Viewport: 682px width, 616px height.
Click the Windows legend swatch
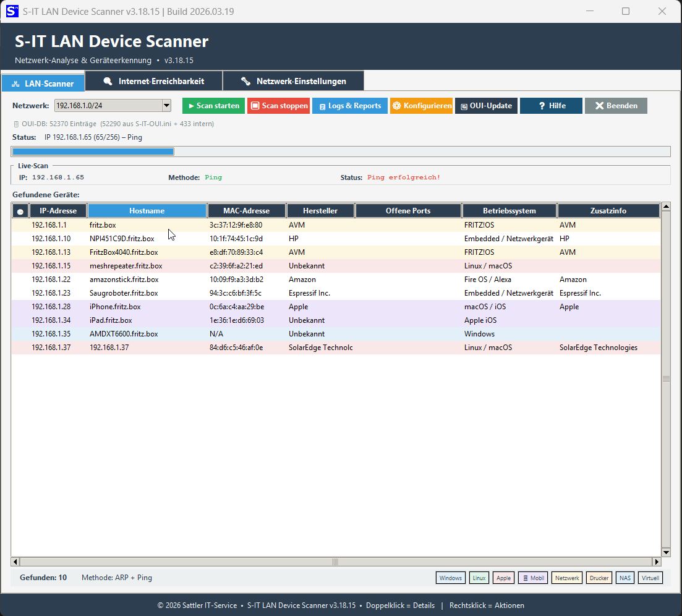pos(451,578)
